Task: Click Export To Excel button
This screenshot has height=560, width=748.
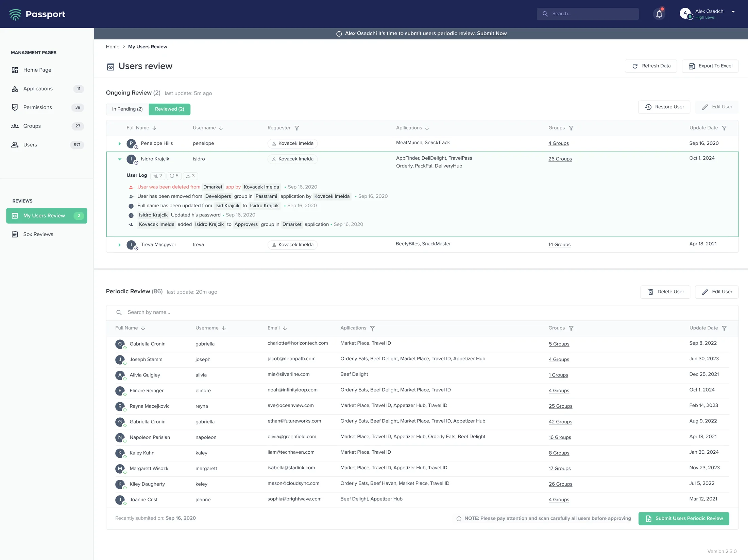Action: point(710,66)
